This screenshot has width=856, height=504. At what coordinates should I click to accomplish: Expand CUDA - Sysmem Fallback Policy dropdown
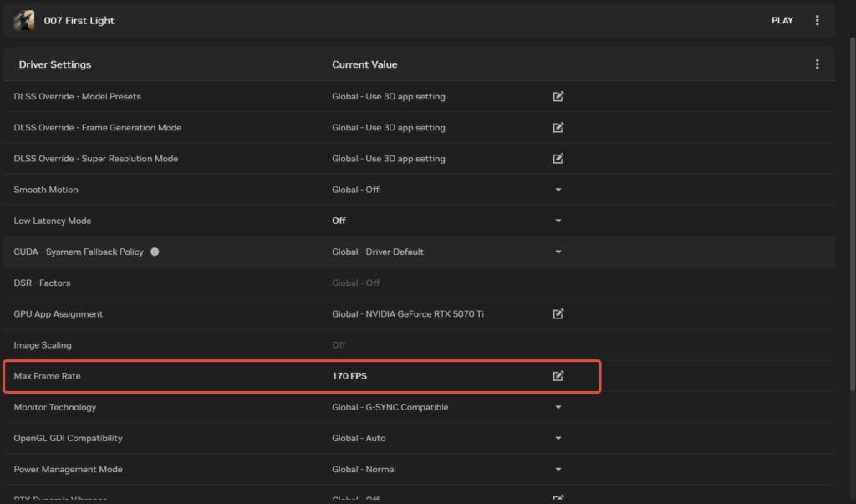(558, 252)
